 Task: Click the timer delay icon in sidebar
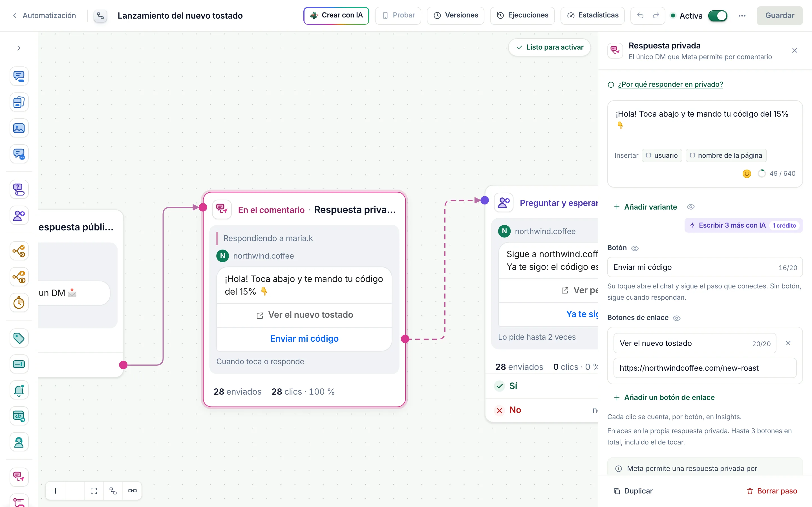(x=19, y=303)
